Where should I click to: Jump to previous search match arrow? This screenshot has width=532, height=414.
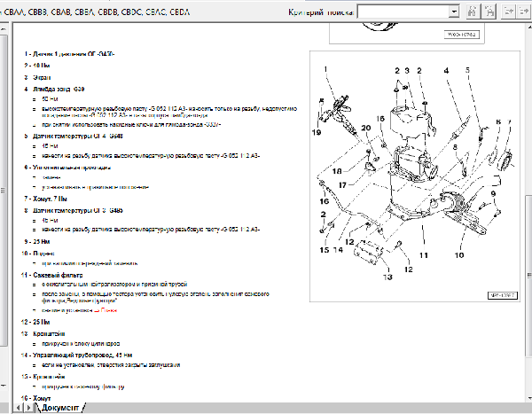coord(507,12)
